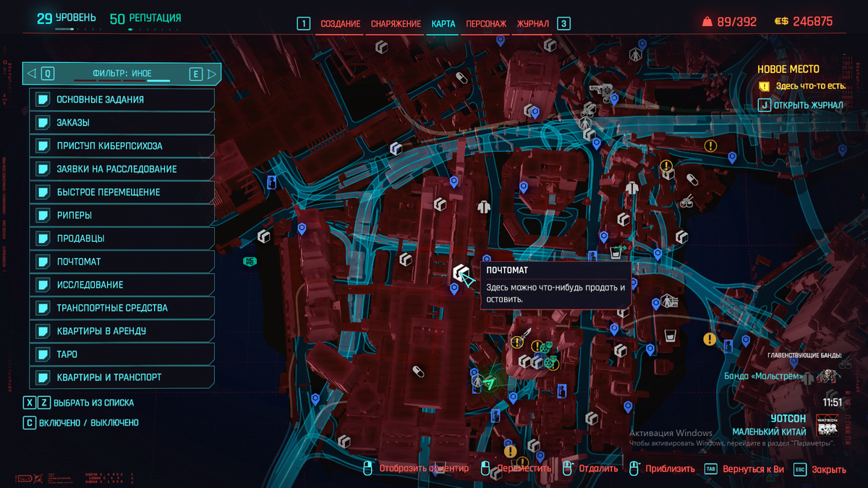Click the mouse icon for Приблизить
This screenshot has width=868, height=488.
[x=634, y=468]
